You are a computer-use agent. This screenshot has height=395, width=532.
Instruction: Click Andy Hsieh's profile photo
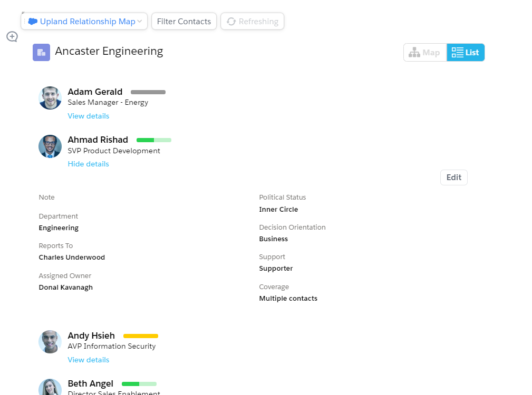tap(50, 342)
